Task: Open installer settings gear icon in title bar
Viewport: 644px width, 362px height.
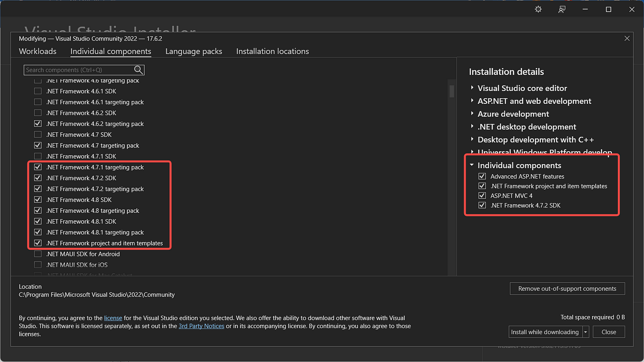Action: [x=538, y=9]
